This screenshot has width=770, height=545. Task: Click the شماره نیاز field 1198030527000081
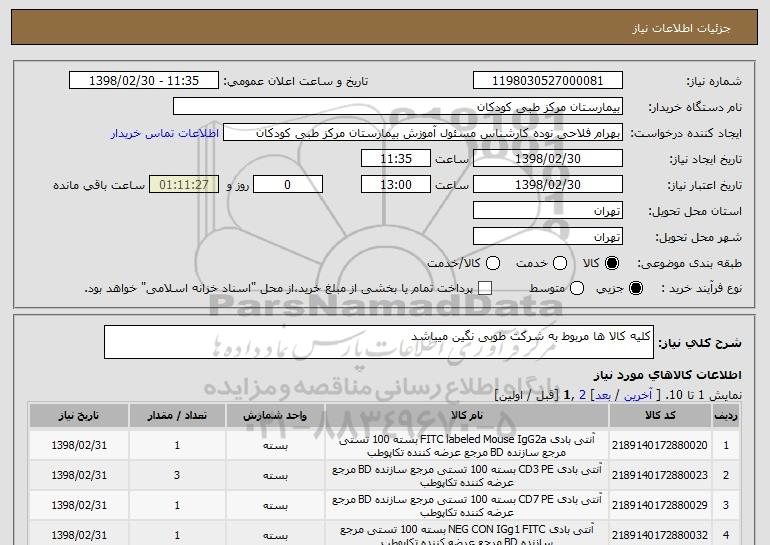coord(548,81)
